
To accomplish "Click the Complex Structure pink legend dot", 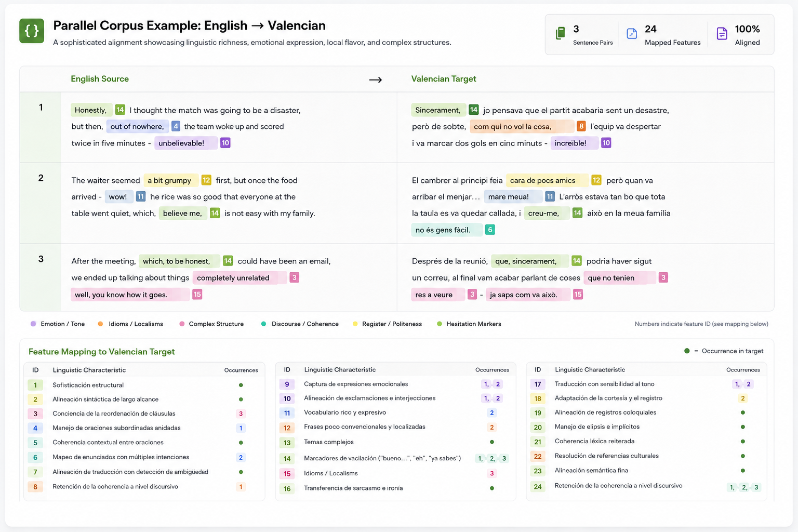I will pos(182,324).
